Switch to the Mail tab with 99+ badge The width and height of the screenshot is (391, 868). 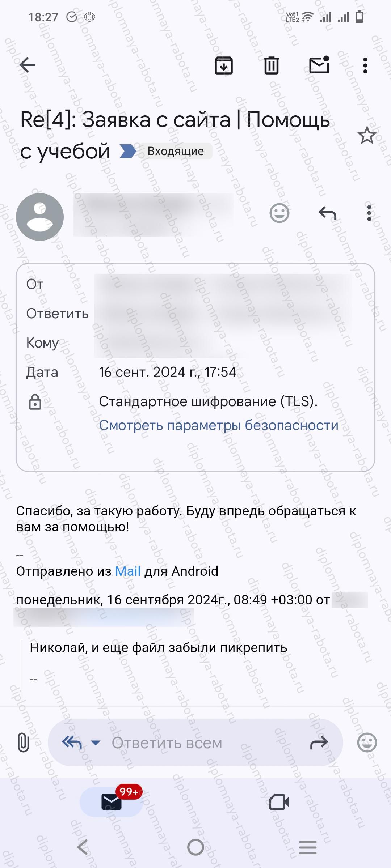point(112,801)
